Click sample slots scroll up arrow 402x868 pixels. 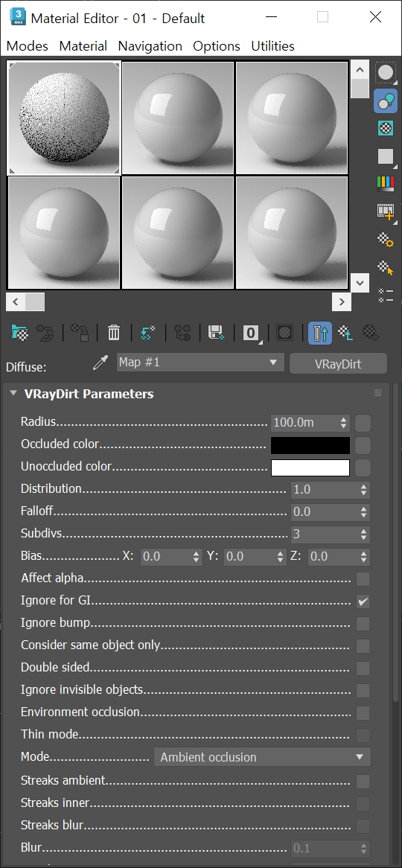[x=360, y=70]
